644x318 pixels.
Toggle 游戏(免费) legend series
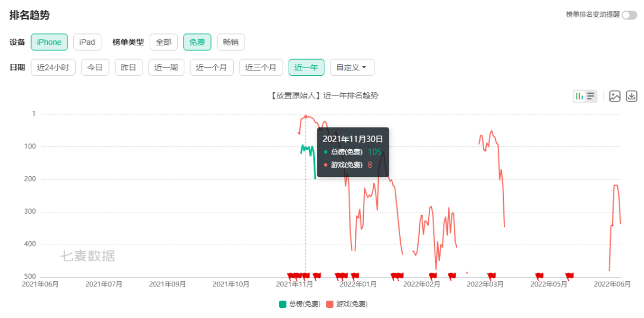click(x=346, y=304)
